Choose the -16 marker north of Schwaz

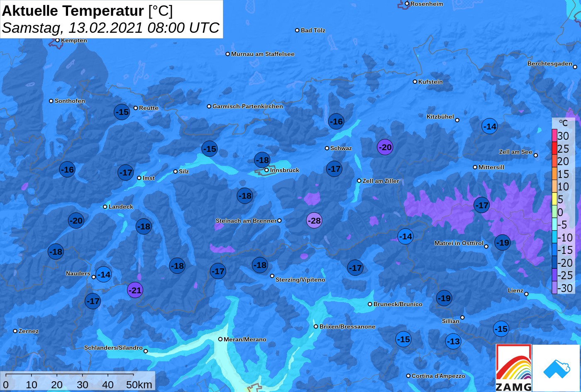(336, 122)
